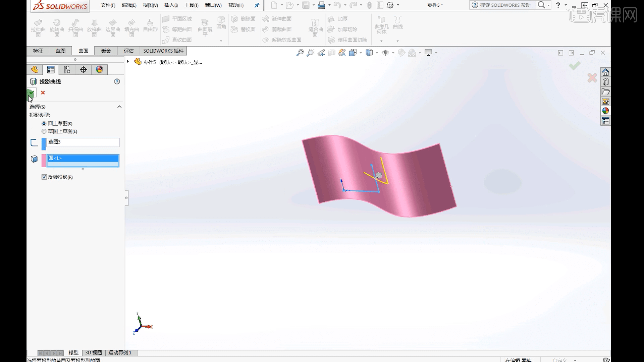The height and width of the screenshot is (362, 644).
Task: Click the 面<1> selection field
Action: click(83, 158)
